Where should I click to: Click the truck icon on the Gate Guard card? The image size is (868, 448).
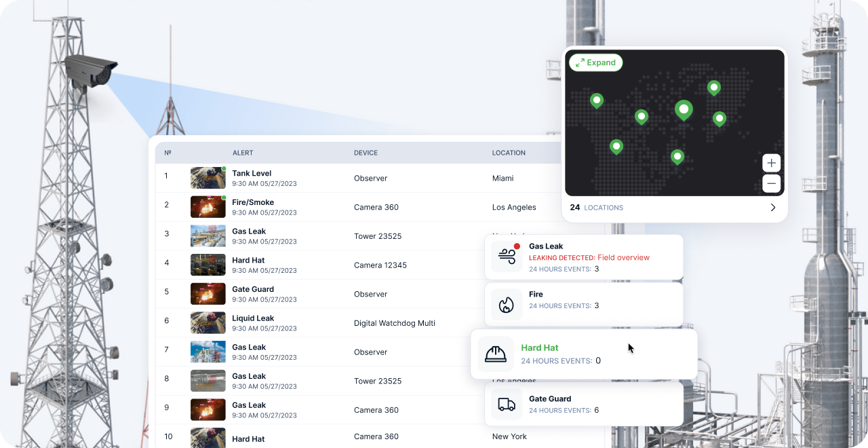(x=505, y=405)
